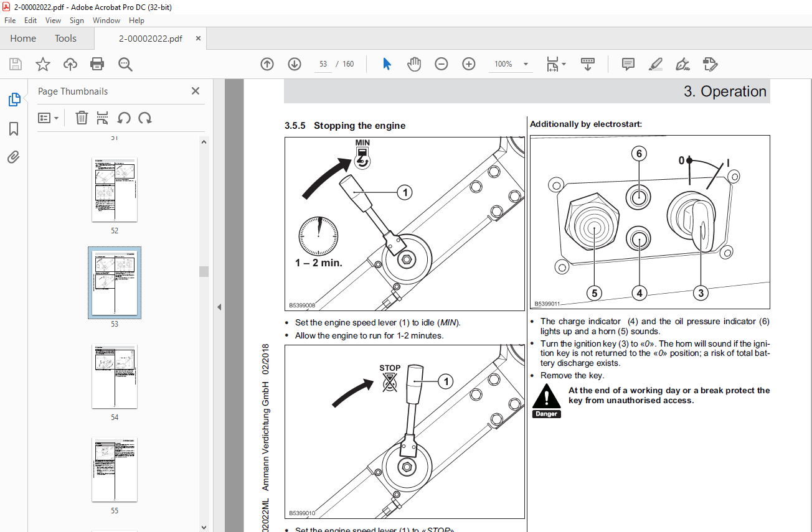Delete the selected page thumbnail with the trash icon
The image size is (812, 532).
click(82, 118)
